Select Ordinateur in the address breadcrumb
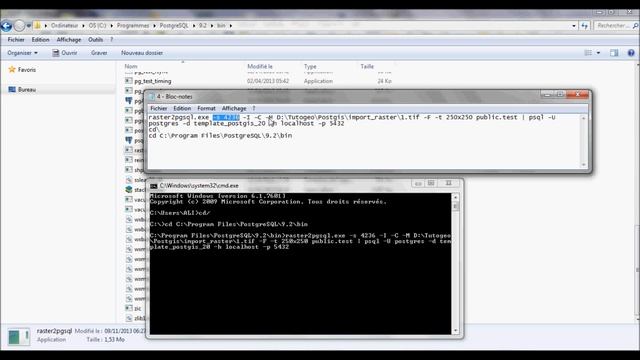The height and width of the screenshot is (360, 640). pyautogui.click(x=64, y=25)
